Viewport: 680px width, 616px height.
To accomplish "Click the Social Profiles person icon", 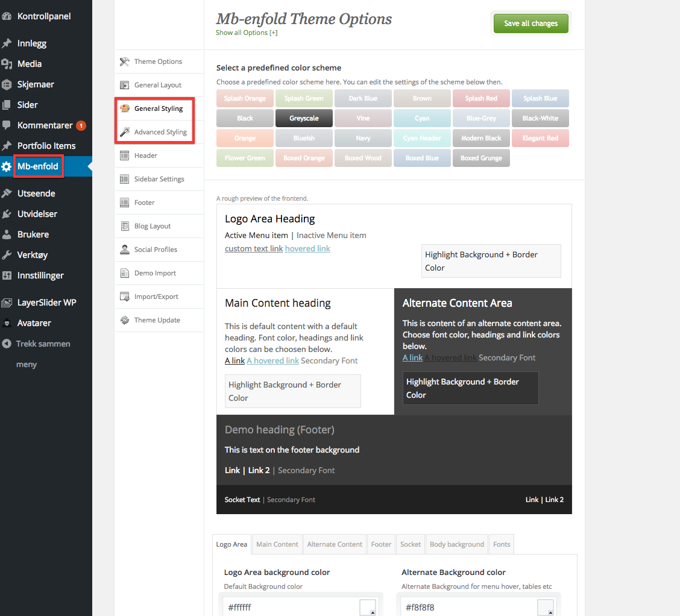I will click(x=124, y=250).
